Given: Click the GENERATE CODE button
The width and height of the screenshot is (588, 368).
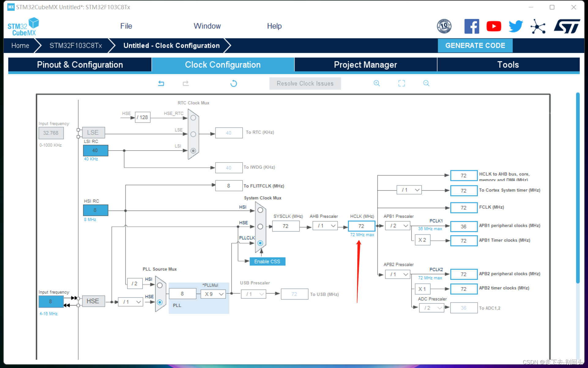Looking at the screenshot, I should (475, 46).
